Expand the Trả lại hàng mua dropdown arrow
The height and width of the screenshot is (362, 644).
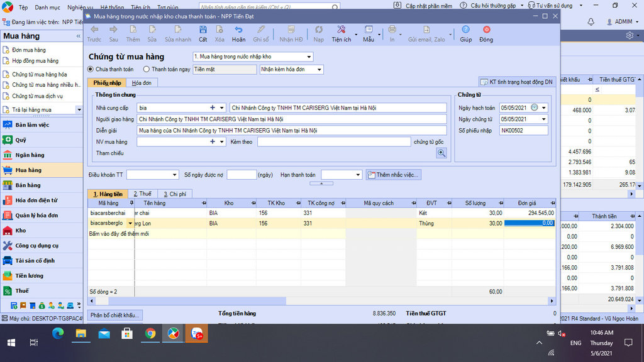click(x=79, y=109)
